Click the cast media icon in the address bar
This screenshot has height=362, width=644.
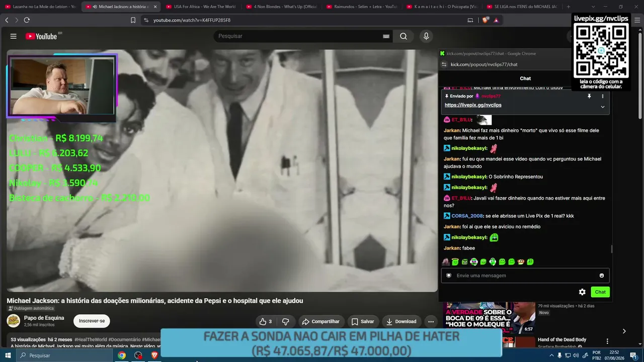tap(470, 20)
